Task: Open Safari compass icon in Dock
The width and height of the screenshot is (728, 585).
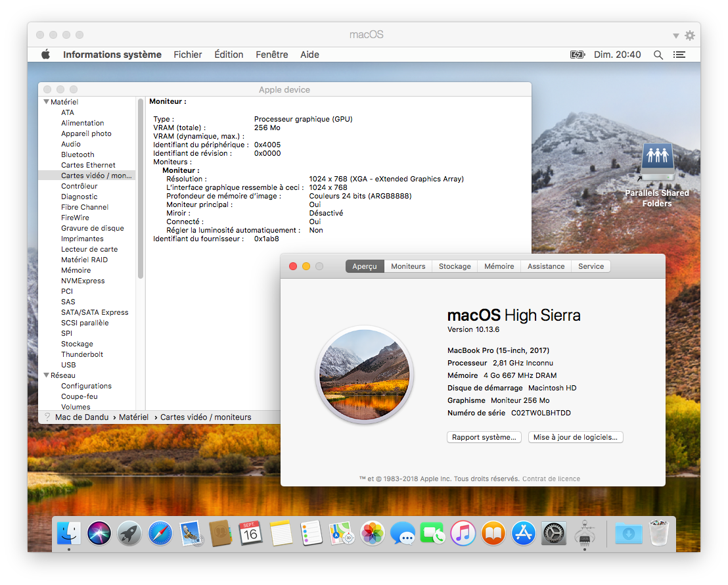Action: (160, 533)
